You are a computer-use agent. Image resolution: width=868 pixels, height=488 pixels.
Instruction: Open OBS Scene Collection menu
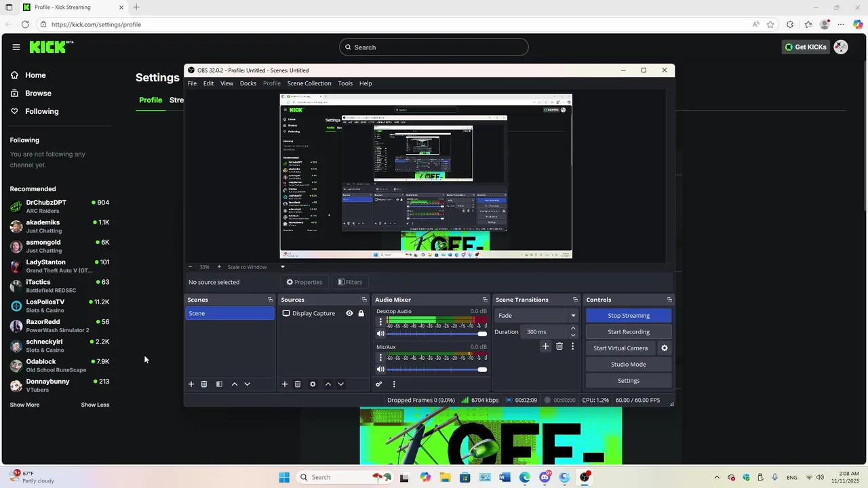click(x=309, y=83)
